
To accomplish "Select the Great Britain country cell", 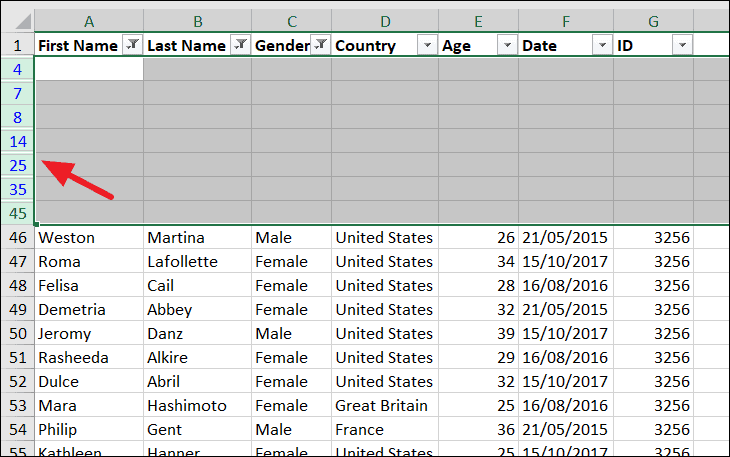I will tap(385, 405).
